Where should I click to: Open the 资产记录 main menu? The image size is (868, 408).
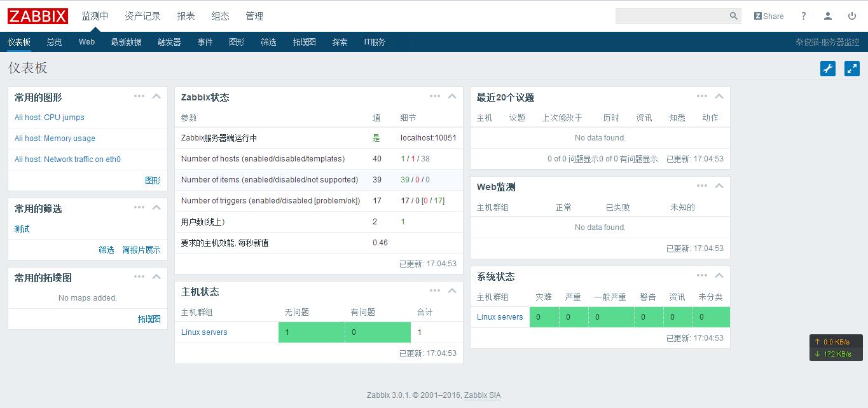[142, 16]
